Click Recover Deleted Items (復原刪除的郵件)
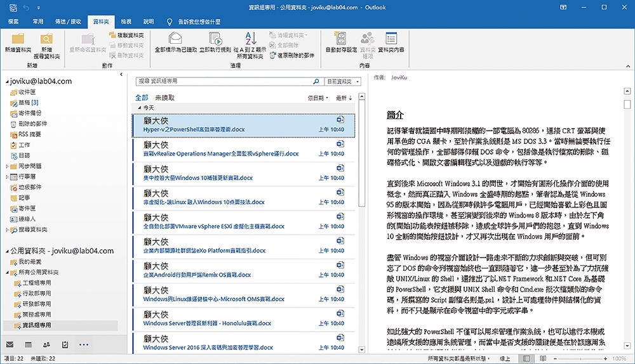The height and width of the screenshot is (364, 635). pos(292,55)
